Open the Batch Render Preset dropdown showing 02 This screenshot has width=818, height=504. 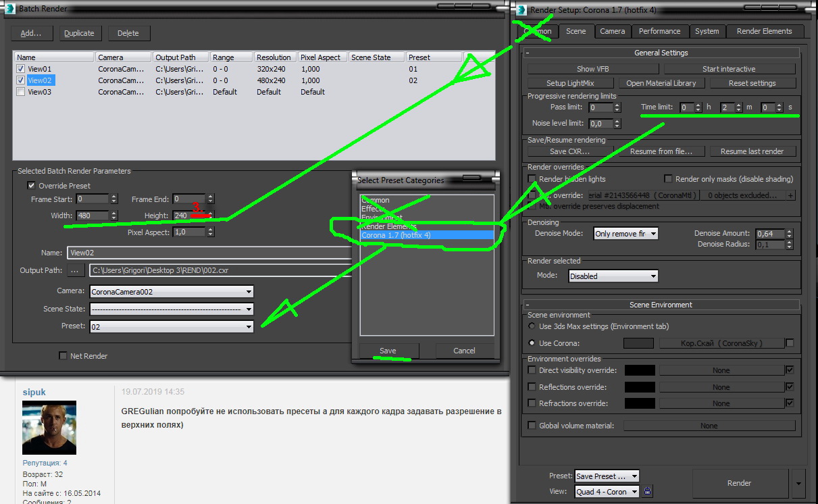pyautogui.click(x=172, y=326)
